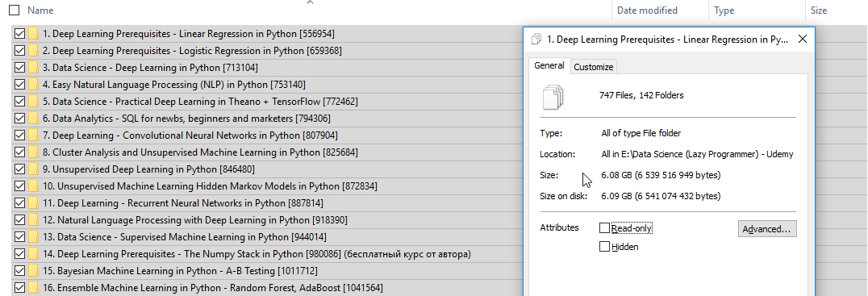Enable the Hidden attribute checkbox
This screenshot has height=296, width=868.
point(604,247)
